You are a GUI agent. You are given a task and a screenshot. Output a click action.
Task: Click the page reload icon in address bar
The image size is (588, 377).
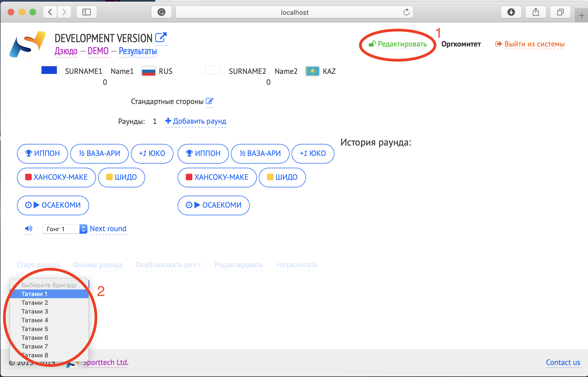pos(406,12)
